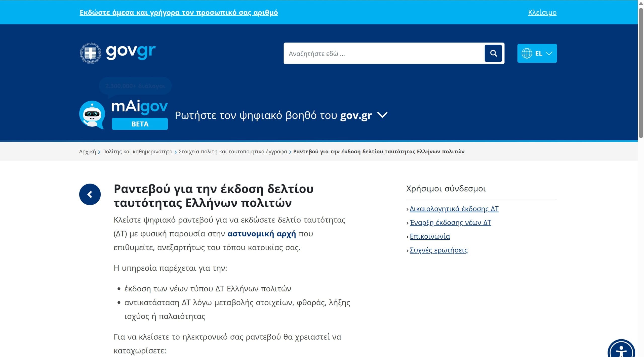Expand the digital assistant chevron next to gov.gr
The height and width of the screenshot is (357, 644).
click(x=382, y=115)
